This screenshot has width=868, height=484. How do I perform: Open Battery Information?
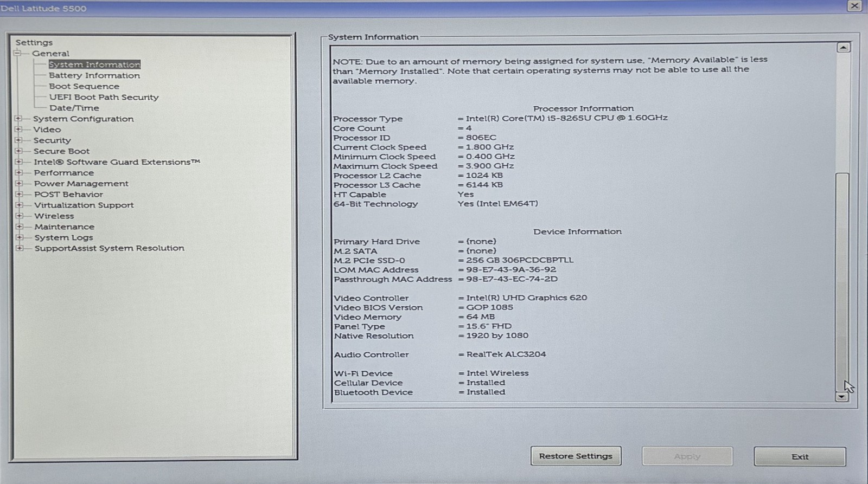94,75
